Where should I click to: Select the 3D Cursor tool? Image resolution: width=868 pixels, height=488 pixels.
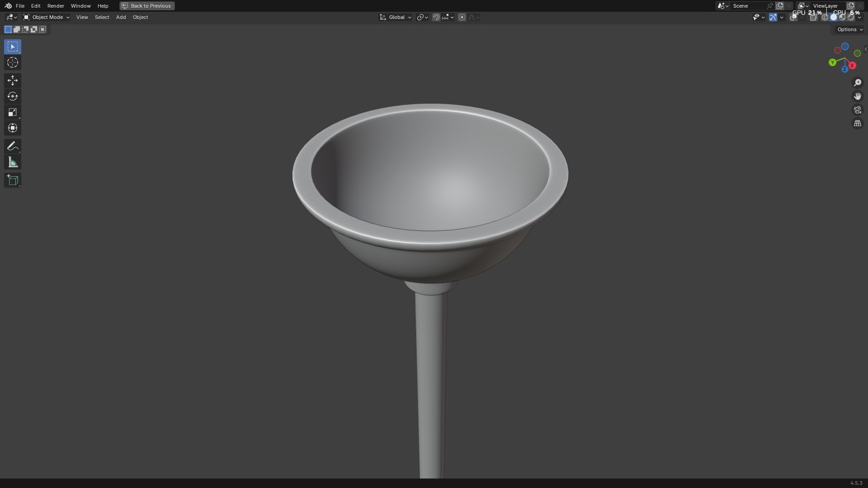[x=13, y=62]
